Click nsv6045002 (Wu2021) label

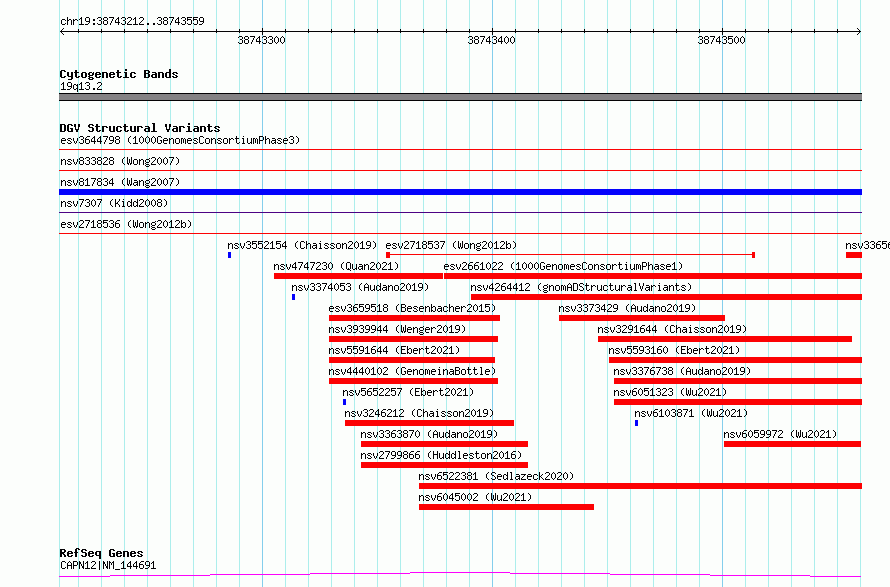click(x=475, y=497)
